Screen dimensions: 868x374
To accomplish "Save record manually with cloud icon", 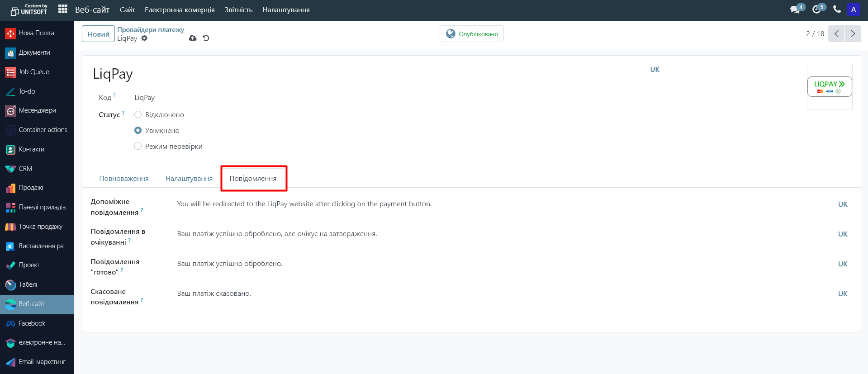I will 193,38.
